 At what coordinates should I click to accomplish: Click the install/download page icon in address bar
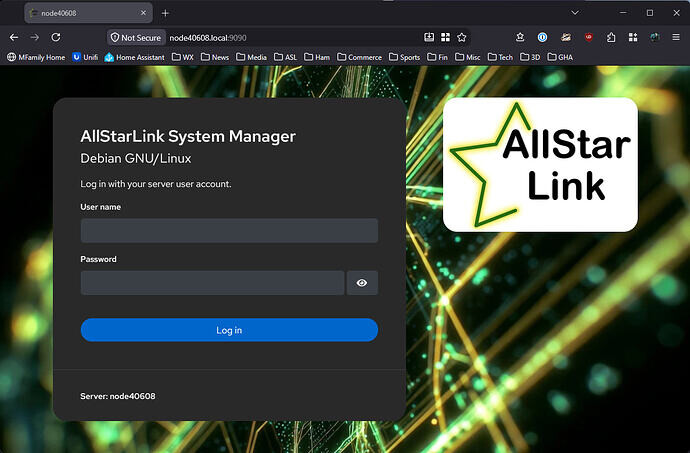[x=429, y=37]
